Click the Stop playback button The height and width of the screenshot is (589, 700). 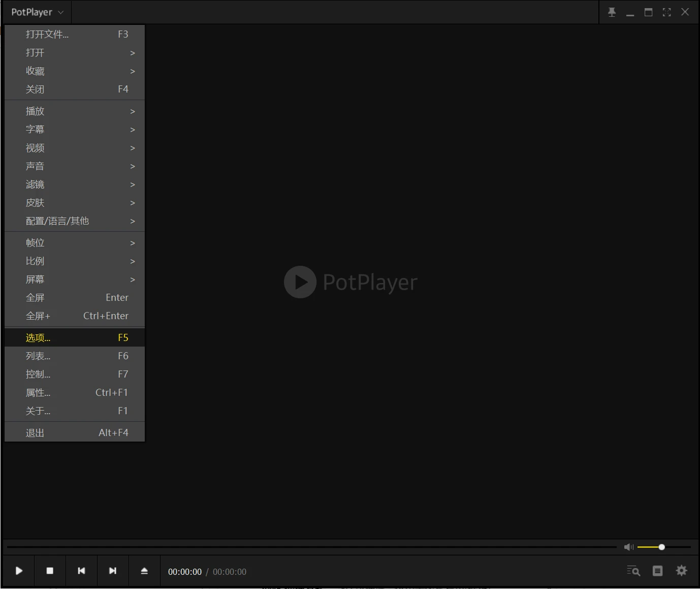click(x=50, y=571)
